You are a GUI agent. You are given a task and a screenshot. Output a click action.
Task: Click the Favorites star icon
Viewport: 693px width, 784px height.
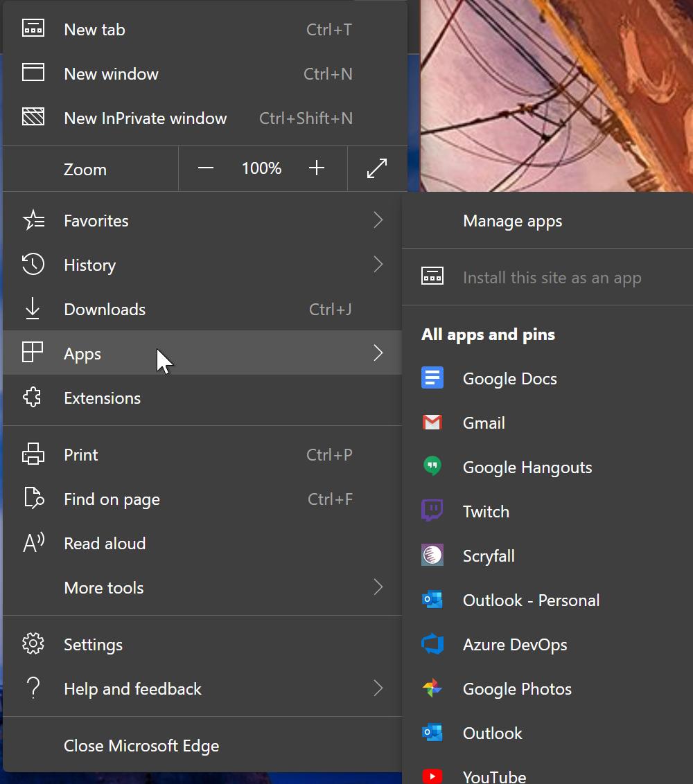coord(33,220)
